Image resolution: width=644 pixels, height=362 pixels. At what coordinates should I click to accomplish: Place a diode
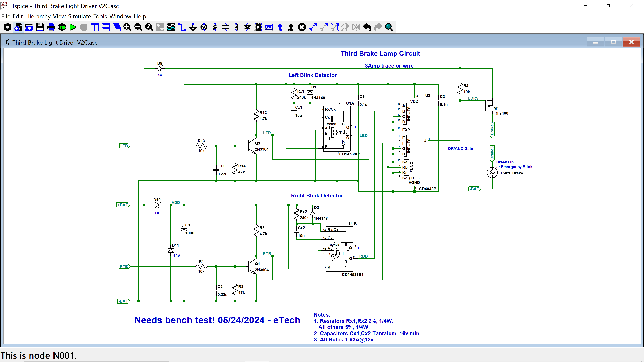[247, 27]
